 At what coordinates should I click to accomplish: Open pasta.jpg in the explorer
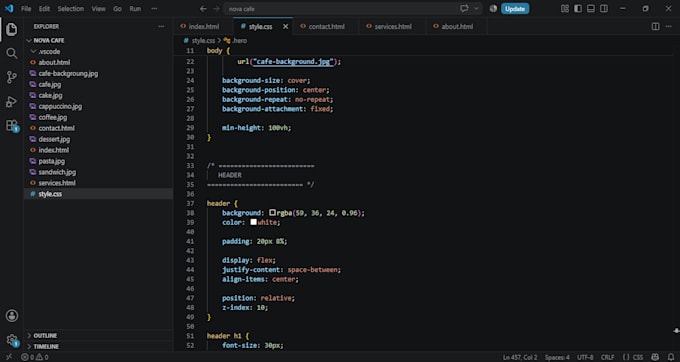52,161
